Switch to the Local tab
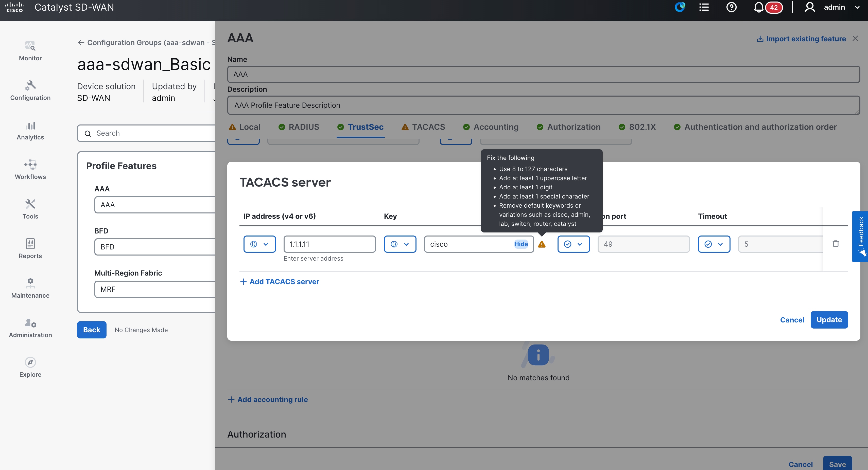This screenshot has width=868, height=470. (245, 127)
